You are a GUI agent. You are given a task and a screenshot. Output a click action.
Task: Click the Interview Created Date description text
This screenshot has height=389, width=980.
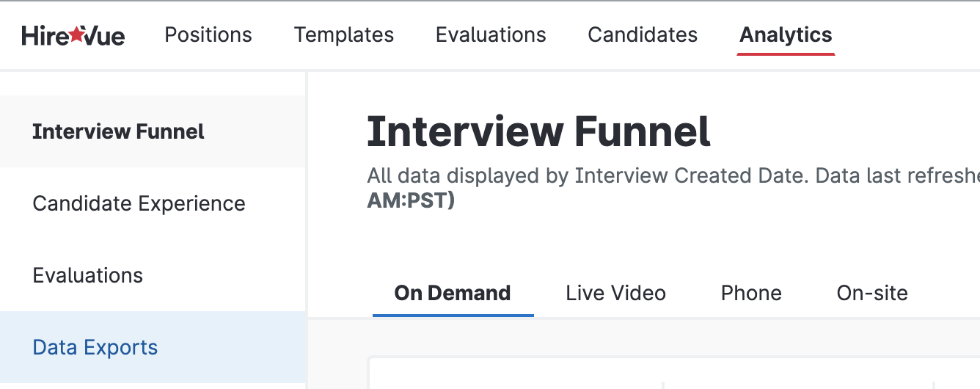[660, 176]
